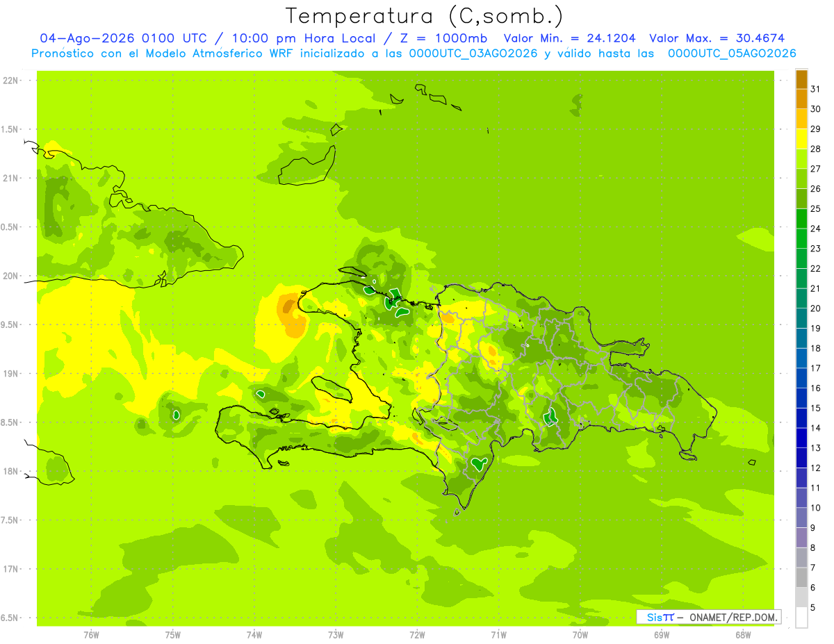
Task: Click 'Valor Min. = 24.1204' text
Action: tap(569, 38)
